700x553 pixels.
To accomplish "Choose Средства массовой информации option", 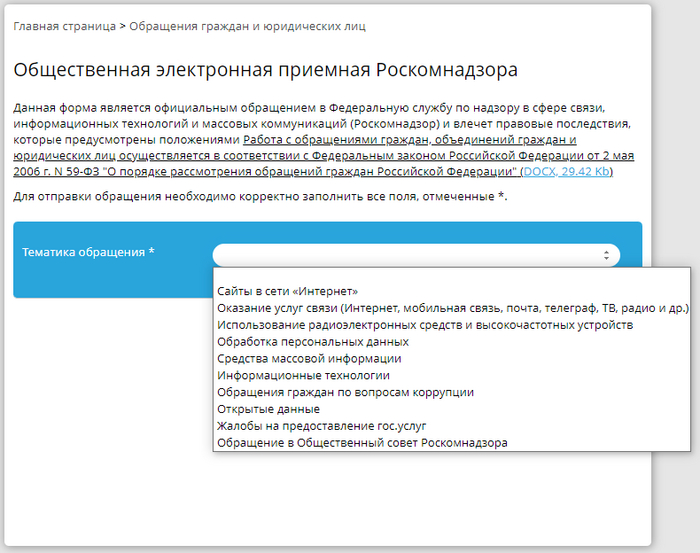I will (452, 359).
